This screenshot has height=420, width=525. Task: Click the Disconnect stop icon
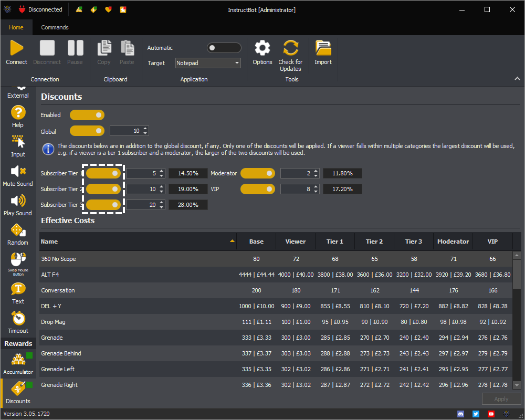coord(47,48)
